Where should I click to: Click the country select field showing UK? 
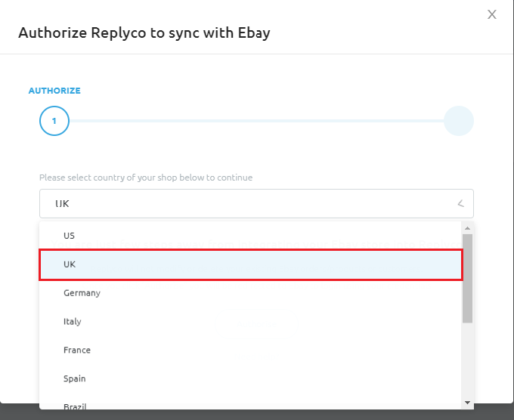(249, 204)
